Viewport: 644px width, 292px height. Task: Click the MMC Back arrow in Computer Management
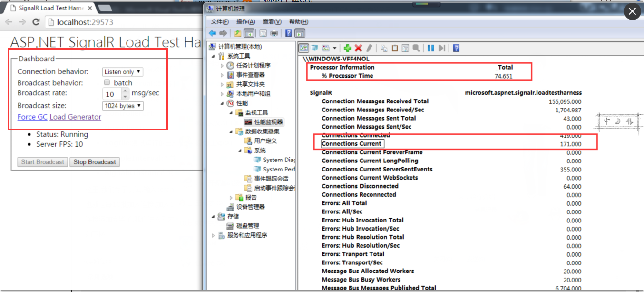213,33
